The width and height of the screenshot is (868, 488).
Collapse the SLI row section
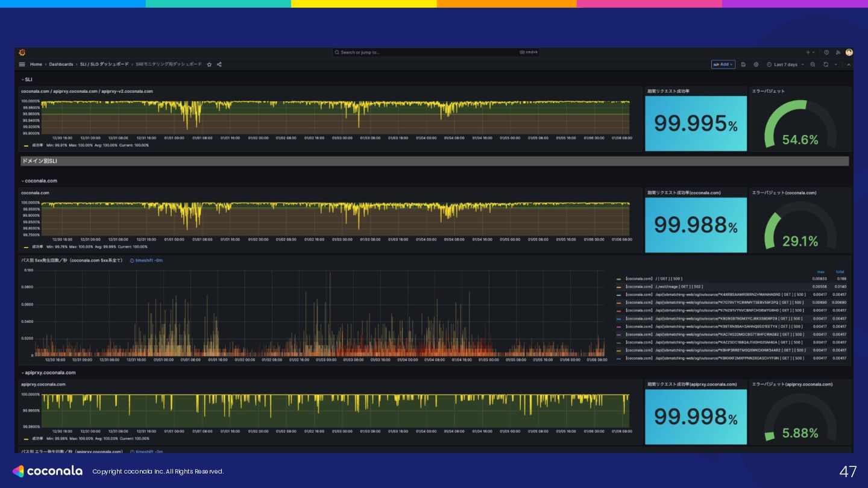coord(27,80)
